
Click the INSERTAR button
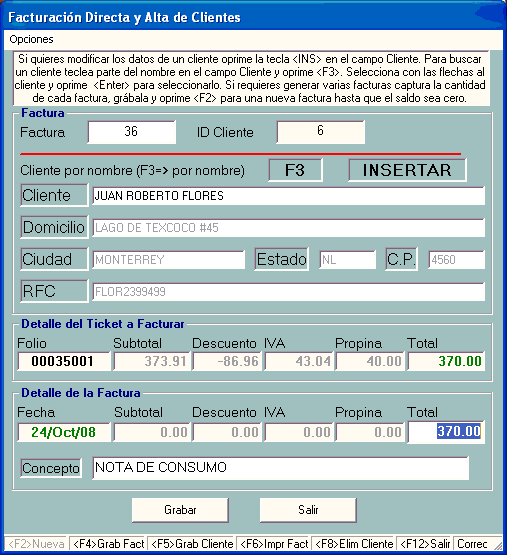tap(407, 170)
